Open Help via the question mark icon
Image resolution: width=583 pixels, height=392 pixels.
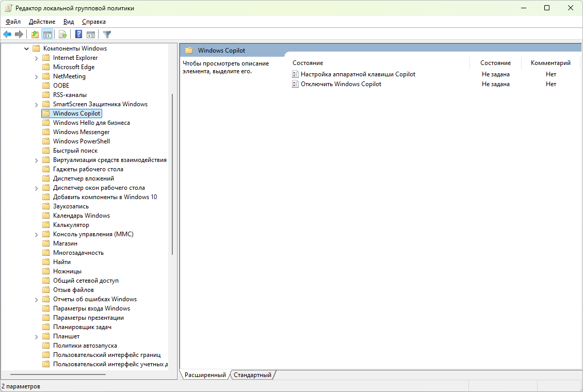[x=79, y=35]
